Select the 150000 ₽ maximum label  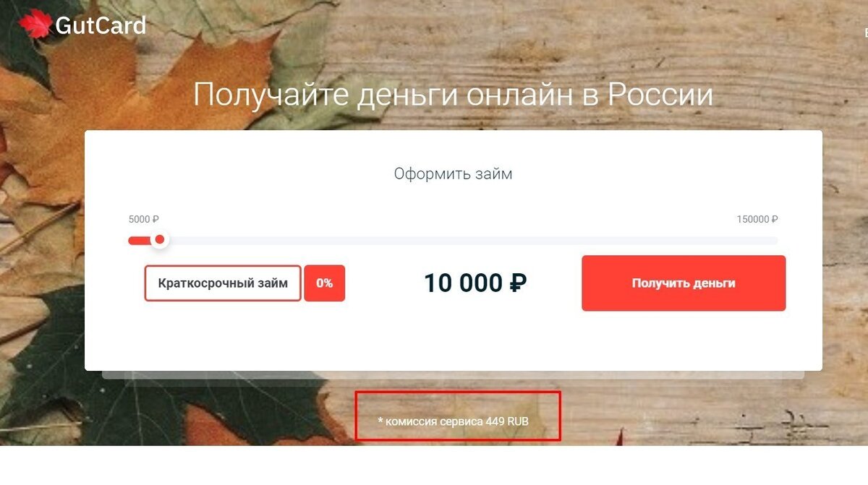point(757,219)
